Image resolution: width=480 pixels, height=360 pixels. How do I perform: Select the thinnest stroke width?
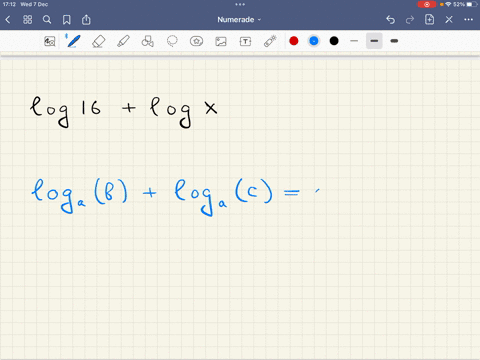coord(354,41)
